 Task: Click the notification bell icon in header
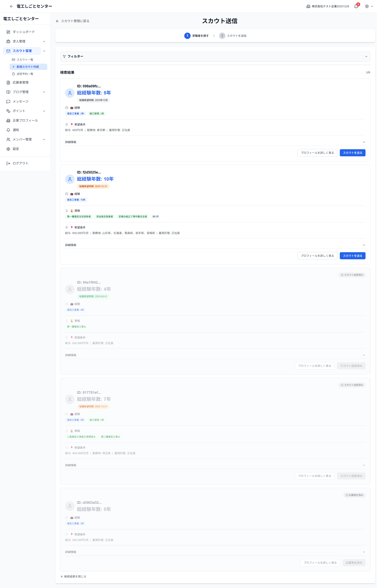(x=356, y=6)
